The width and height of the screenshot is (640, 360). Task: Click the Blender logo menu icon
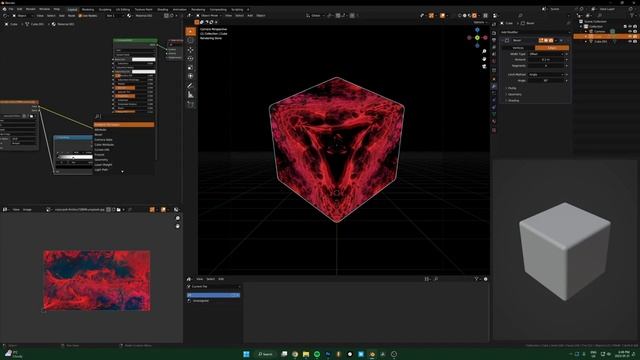(x=4, y=9)
